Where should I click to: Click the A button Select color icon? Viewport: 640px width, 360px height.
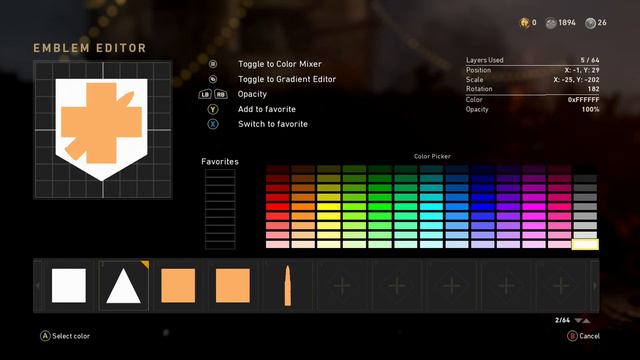pyautogui.click(x=45, y=336)
